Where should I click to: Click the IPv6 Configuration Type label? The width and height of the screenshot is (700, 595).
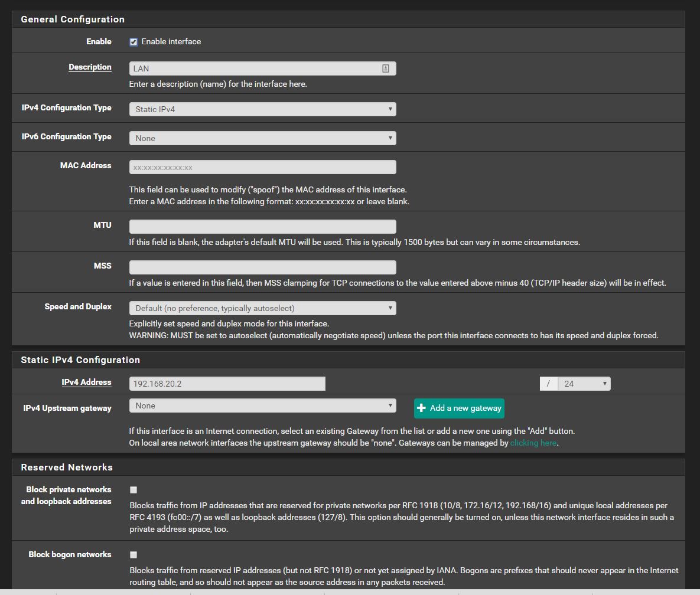[67, 136]
